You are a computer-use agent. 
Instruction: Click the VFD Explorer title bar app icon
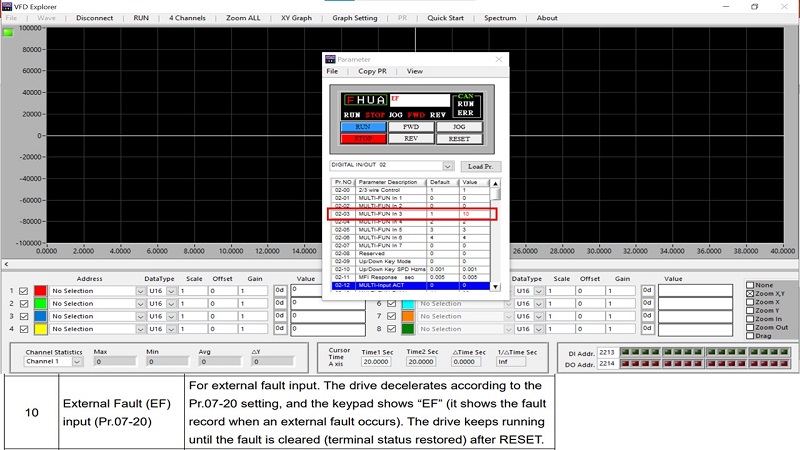point(7,6)
